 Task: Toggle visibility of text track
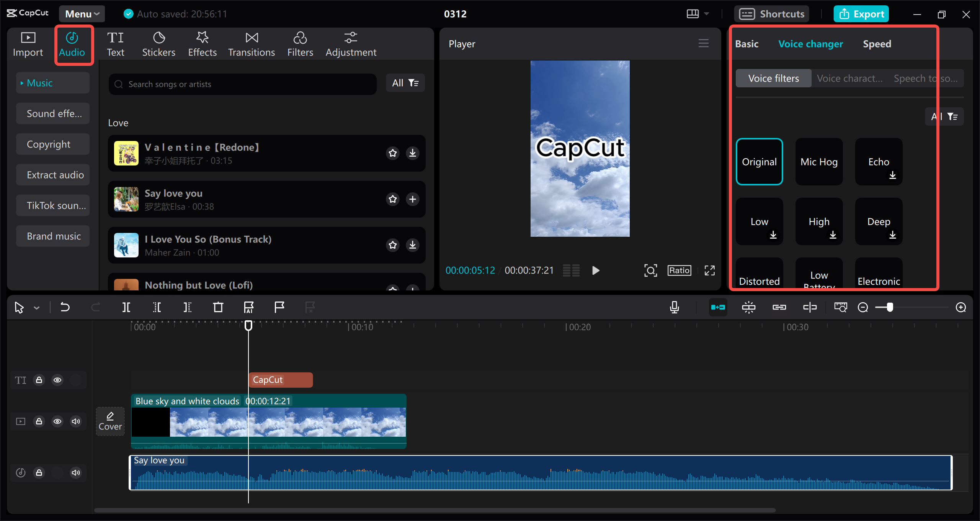(x=58, y=380)
